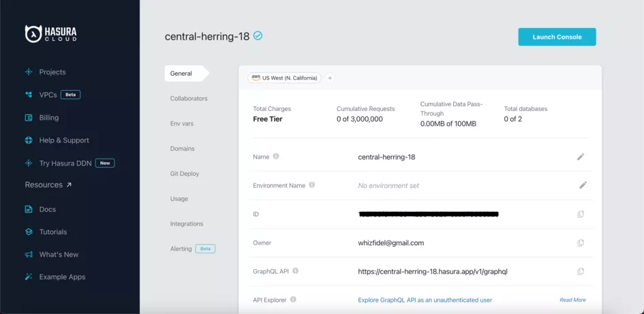Click the Billing wallet icon
The width and height of the screenshot is (644, 314).
(29, 118)
